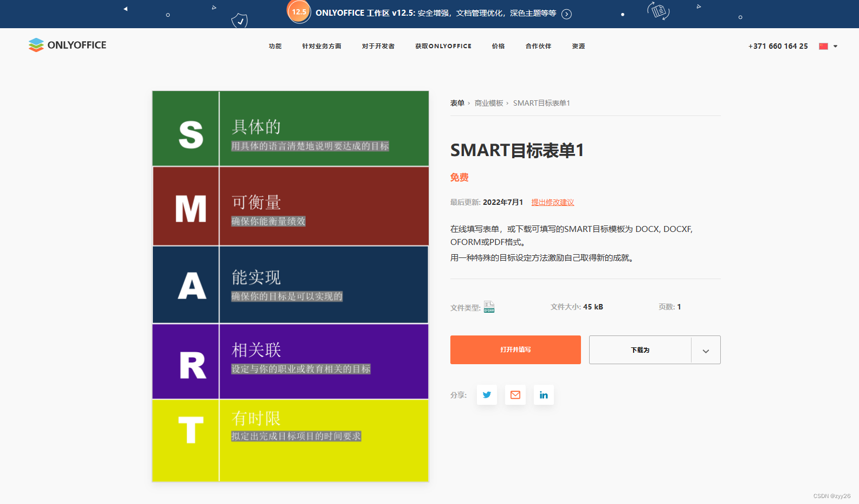Viewport: 859px width, 504px height.
Task: Click the red M section of the template
Action: click(290, 206)
